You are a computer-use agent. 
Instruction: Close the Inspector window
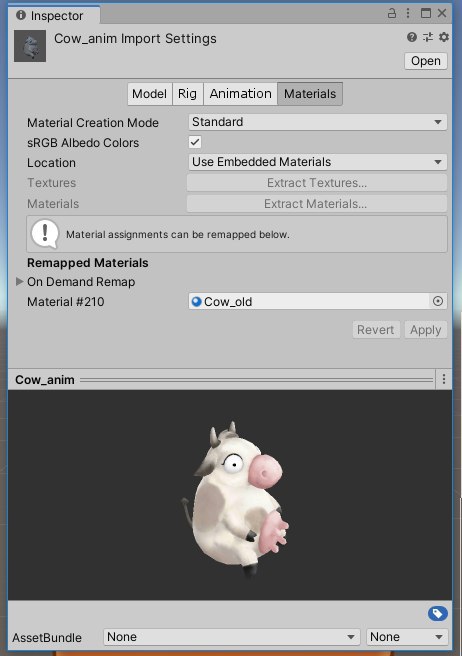[442, 13]
